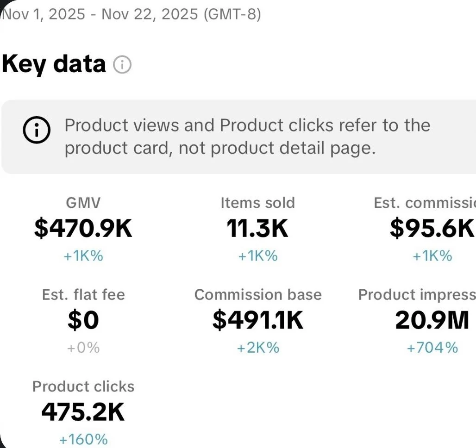This screenshot has height=448, width=476.
Task: Select the Nov 1 - Nov 22 date range
Action: [x=132, y=14]
